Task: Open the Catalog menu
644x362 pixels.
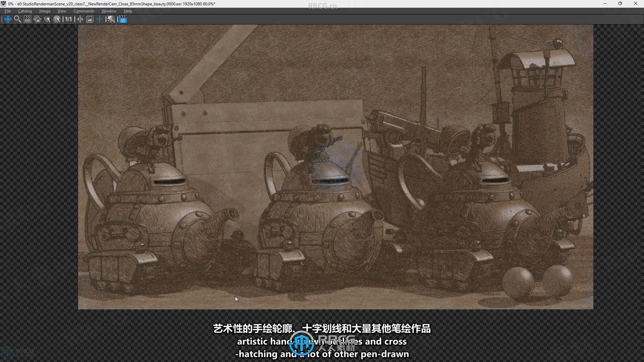Action: [x=25, y=11]
